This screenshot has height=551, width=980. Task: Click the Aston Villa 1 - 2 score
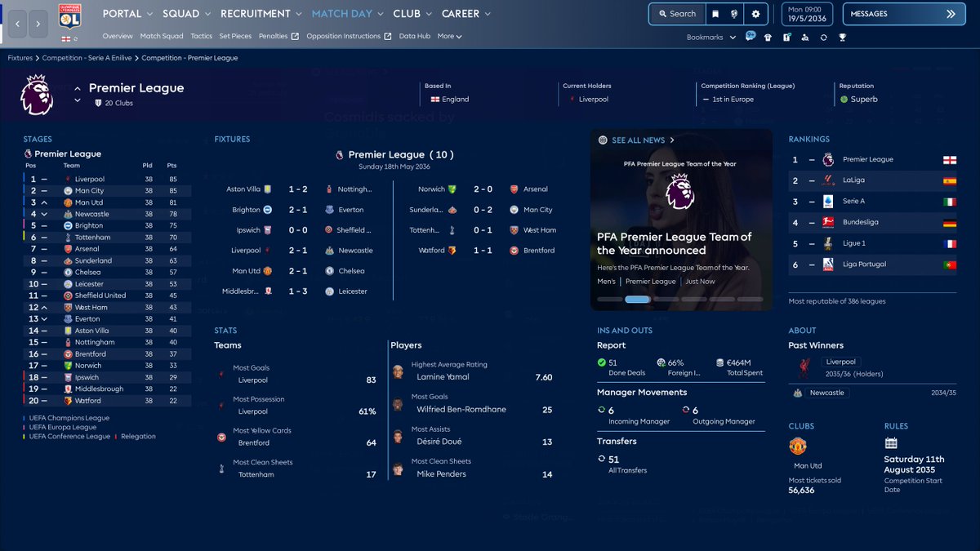point(298,189)
